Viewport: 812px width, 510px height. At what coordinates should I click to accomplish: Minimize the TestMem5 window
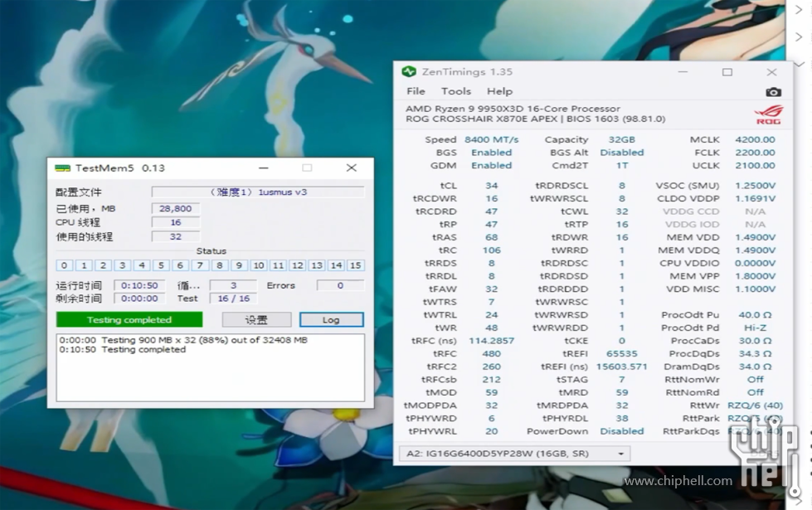(264, 168)
